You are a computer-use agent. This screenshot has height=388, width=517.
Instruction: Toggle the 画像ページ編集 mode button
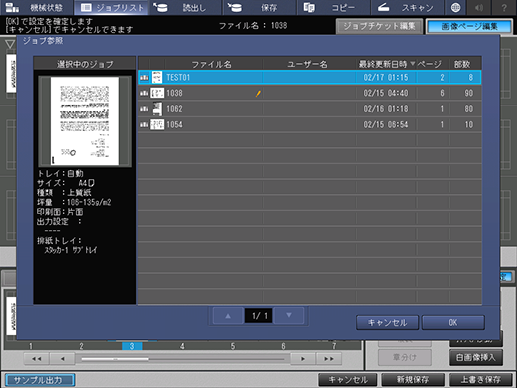pyautogui.click(x=469, y=26)
